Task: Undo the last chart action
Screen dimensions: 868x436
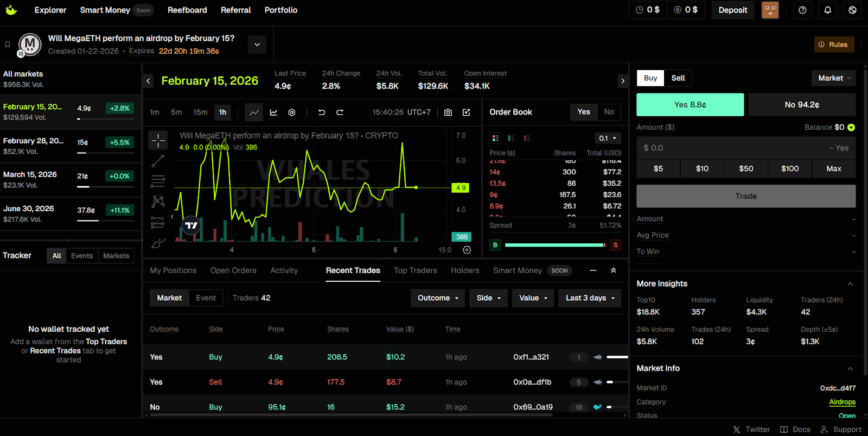Action: click(x=322, y=112)
